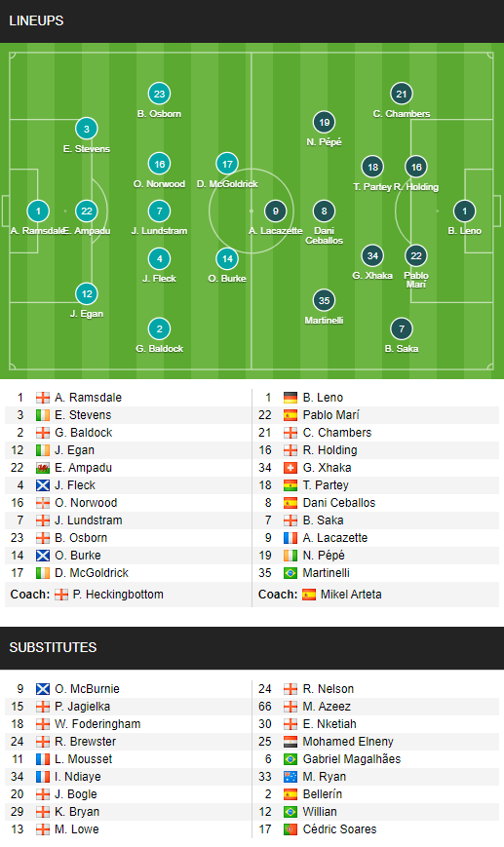Select A. Lacazette's number 9 circle

pos(276,212)
